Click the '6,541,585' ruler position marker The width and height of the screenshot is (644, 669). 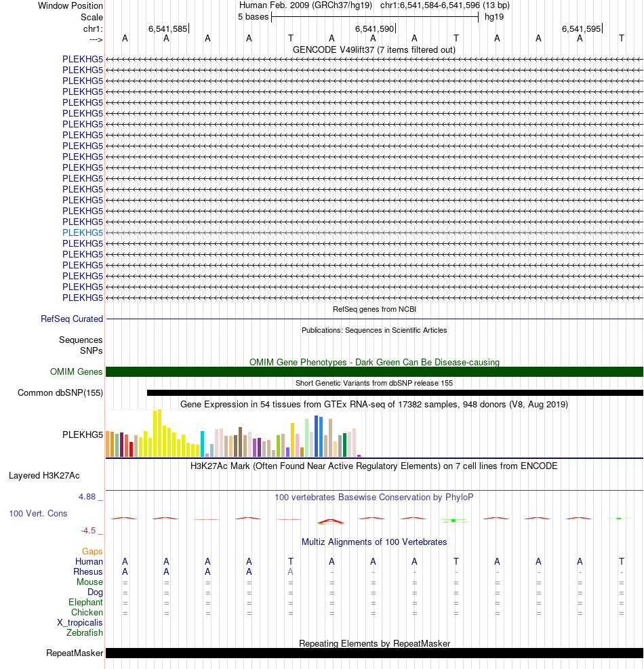(x=167, y=28)
